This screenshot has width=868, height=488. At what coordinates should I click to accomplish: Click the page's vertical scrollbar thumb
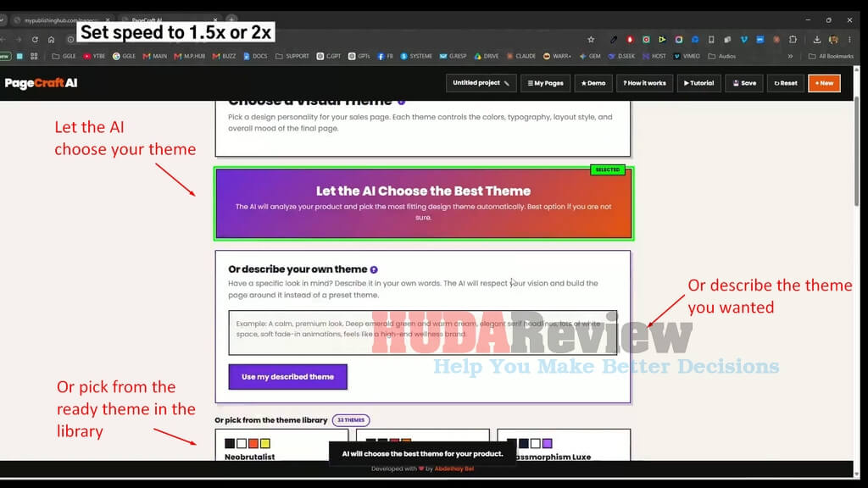tap(857, 151)
